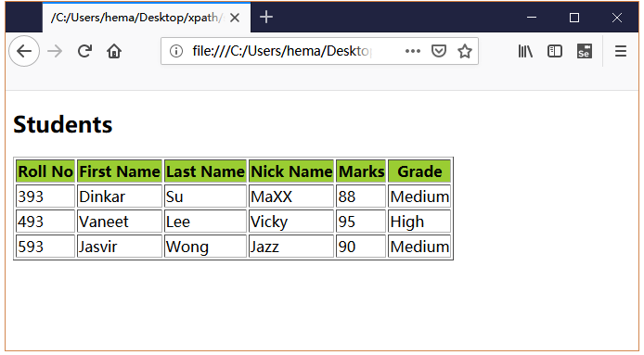
Task: Click the address bar URL field
Action: [281, 51]
